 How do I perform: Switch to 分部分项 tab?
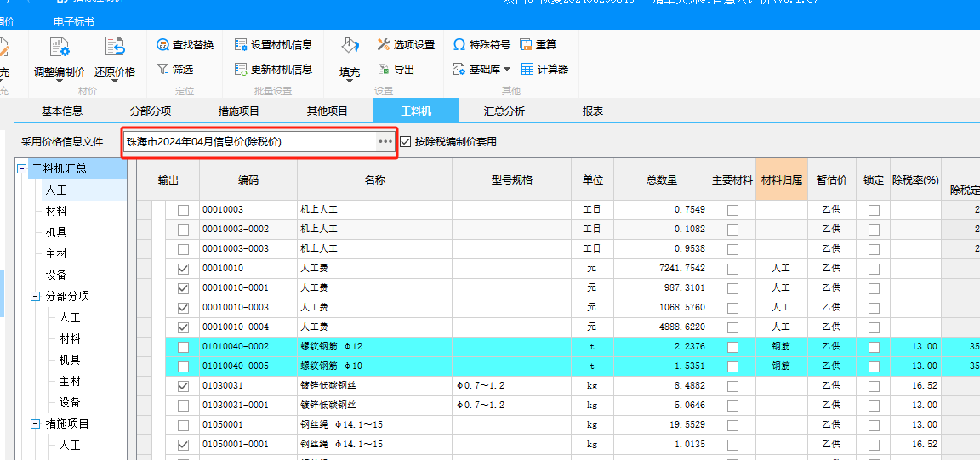pos(151,111)
